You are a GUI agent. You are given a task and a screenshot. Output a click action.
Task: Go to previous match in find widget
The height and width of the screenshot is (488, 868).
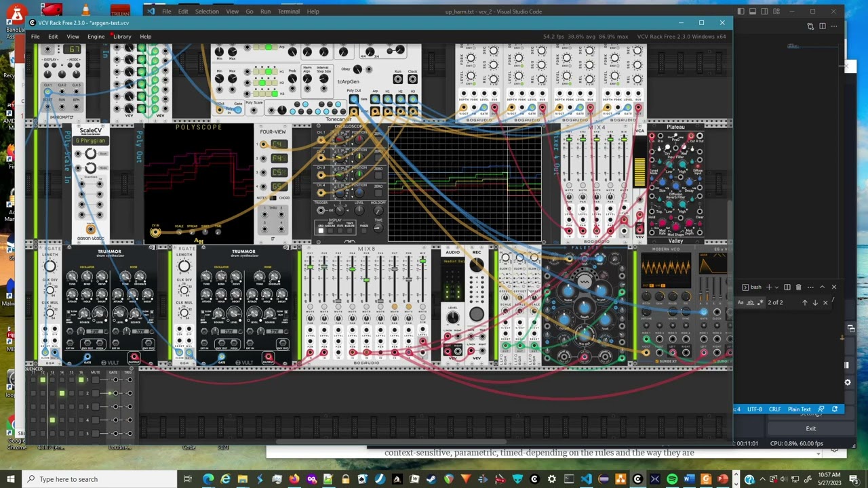[805, 302]
